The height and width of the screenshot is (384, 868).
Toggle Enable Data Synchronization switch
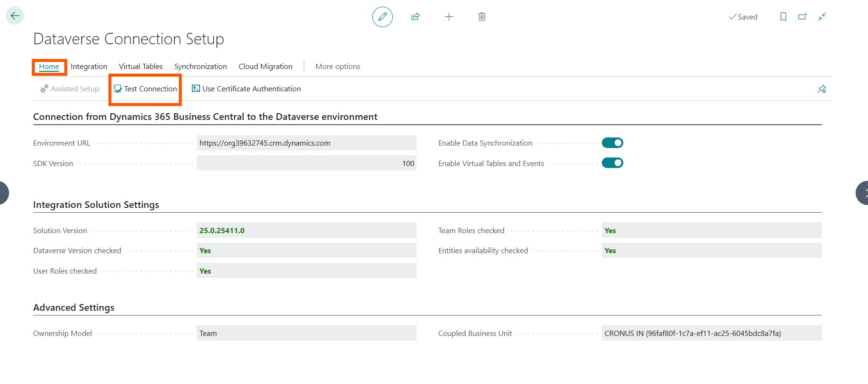(612, 143)
